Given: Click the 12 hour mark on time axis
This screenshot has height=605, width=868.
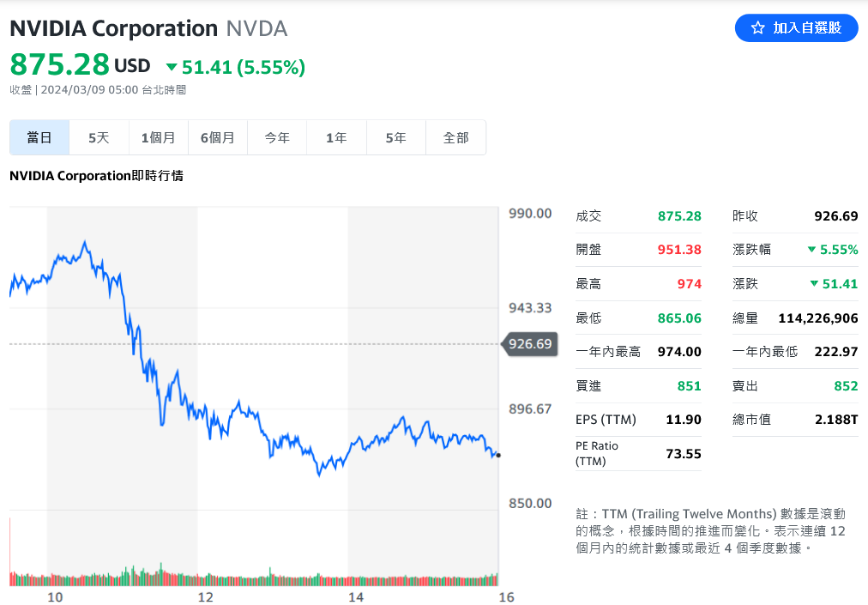Looking at the screenshot, I should point(205,597).
